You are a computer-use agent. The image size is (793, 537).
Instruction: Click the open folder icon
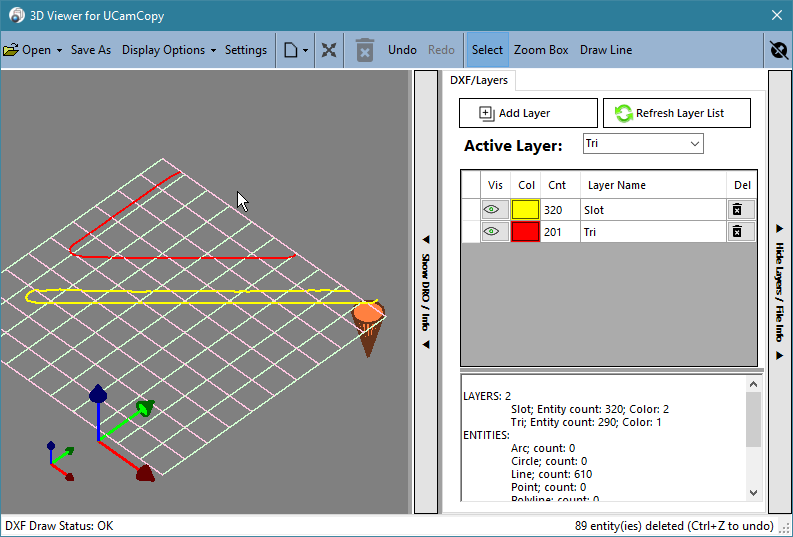[x=11, y=50]
